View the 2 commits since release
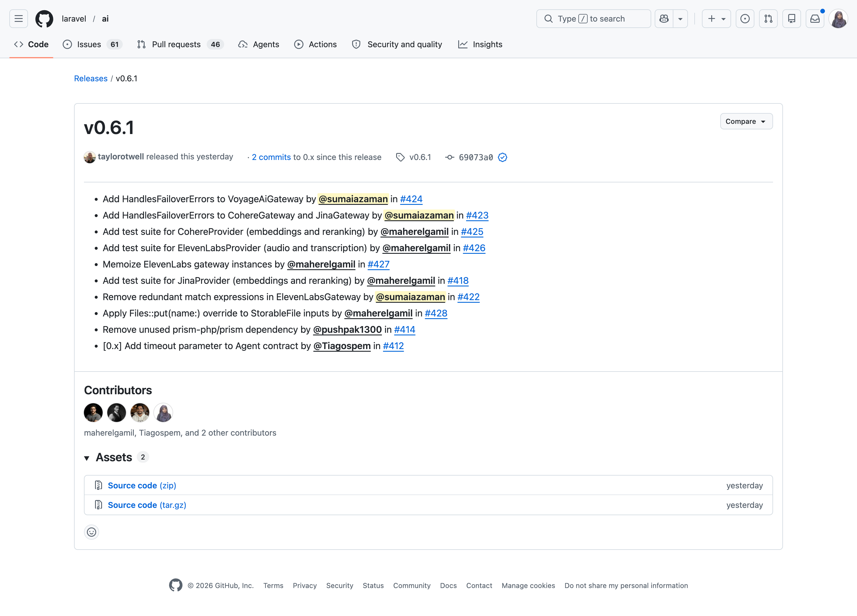This screenshot has height=616, width=857. coord(271,157)
